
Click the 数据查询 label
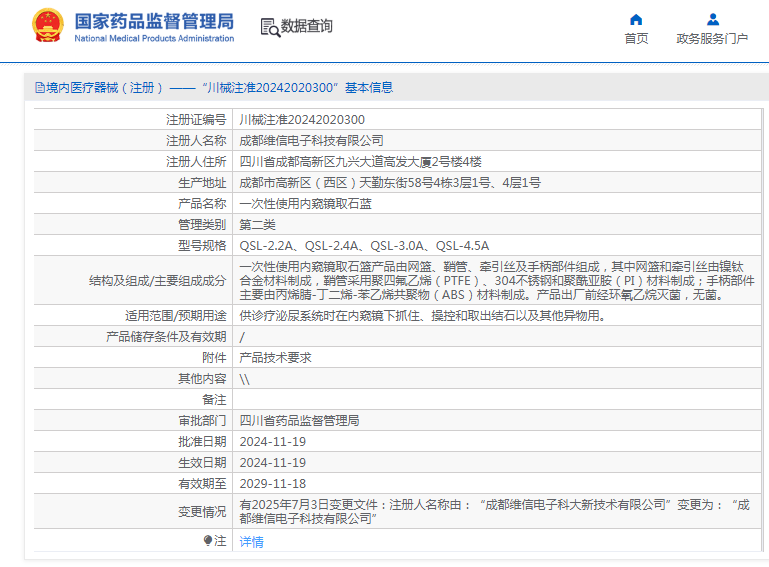tap(307, 26)
